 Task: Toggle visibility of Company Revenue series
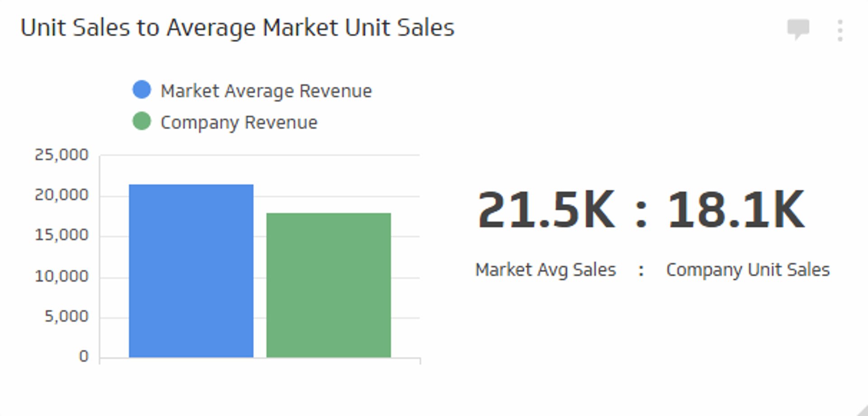click(240, 121)
